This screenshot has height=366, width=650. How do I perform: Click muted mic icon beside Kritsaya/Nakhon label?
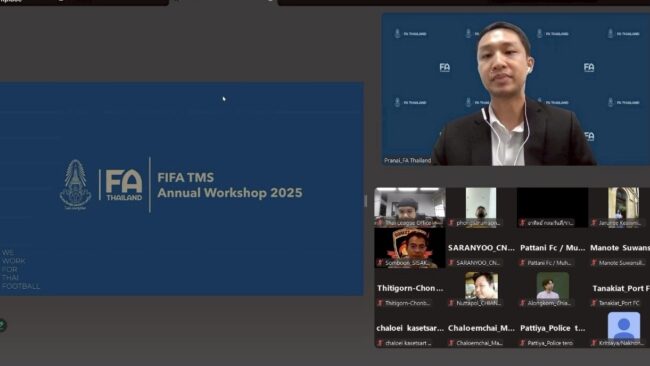pos(594,343)
